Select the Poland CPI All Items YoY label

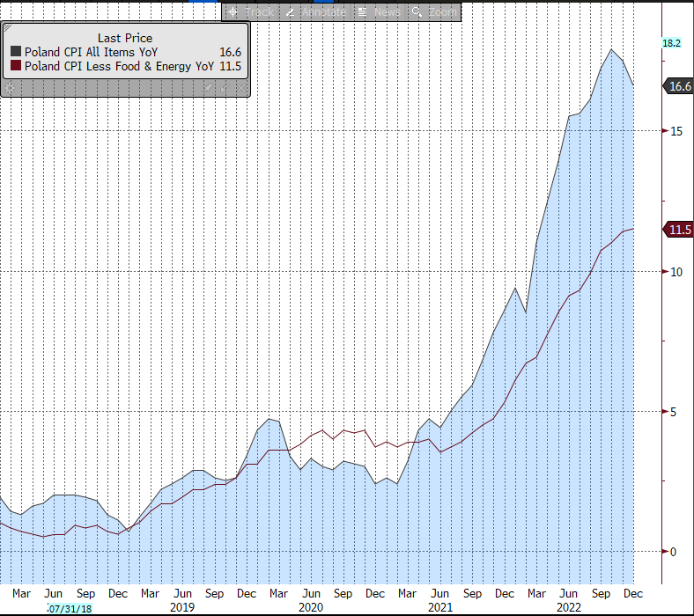(x=91, y=52)
